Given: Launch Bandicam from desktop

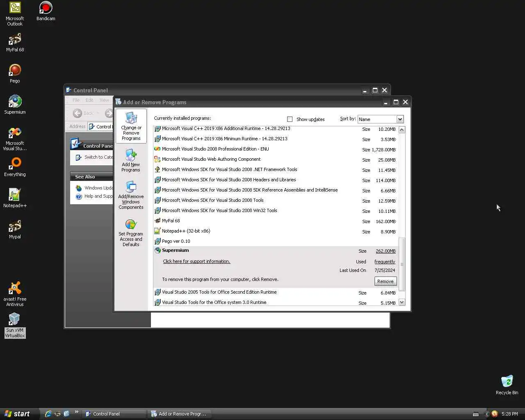Looking at the screenshot, I should tap(46, 11).
